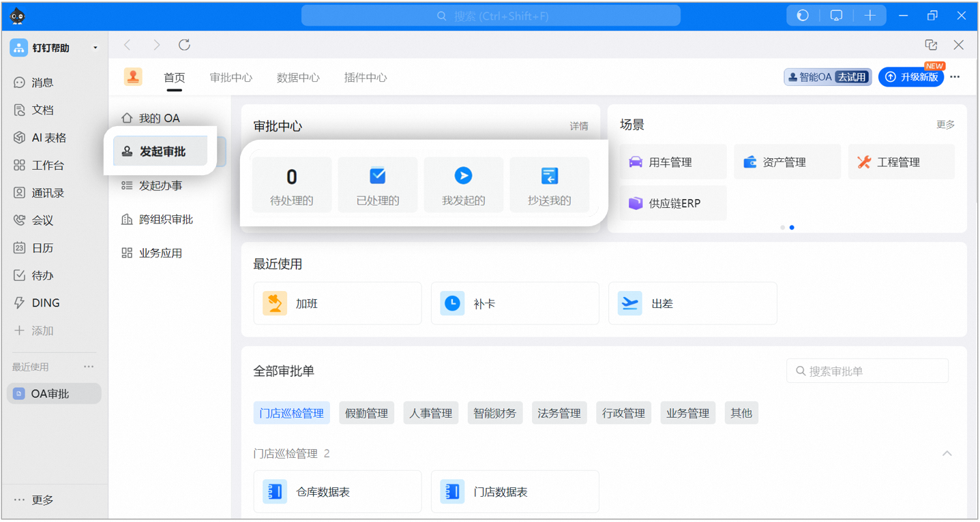Open the 抄送我的 tile
Image resolution: width=980 pixels, height=522 pixels.
tap(549, 185)
